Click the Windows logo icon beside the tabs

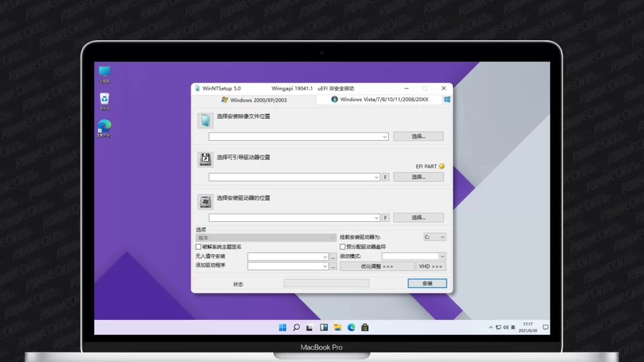click(x=447, y=99)
